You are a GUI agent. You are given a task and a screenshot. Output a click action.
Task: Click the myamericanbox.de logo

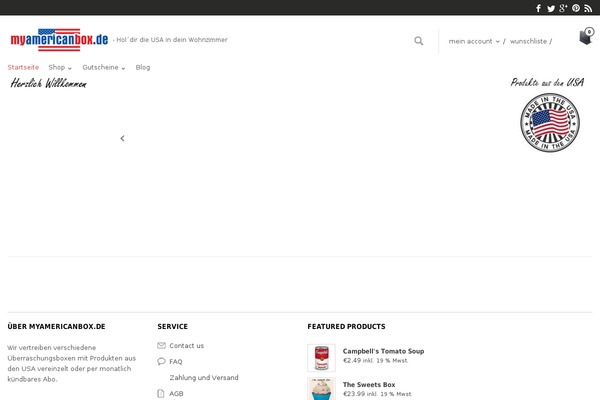point(59,39)
